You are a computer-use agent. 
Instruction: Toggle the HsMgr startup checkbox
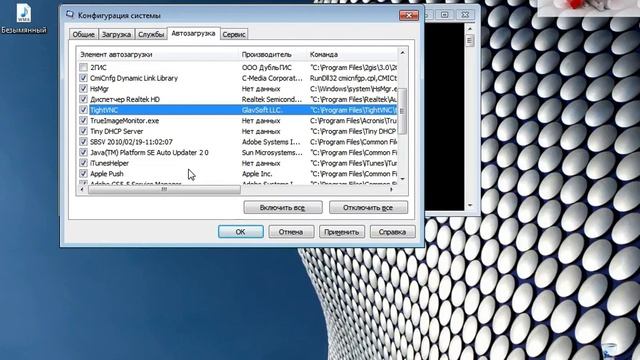(x=83, y=89)
